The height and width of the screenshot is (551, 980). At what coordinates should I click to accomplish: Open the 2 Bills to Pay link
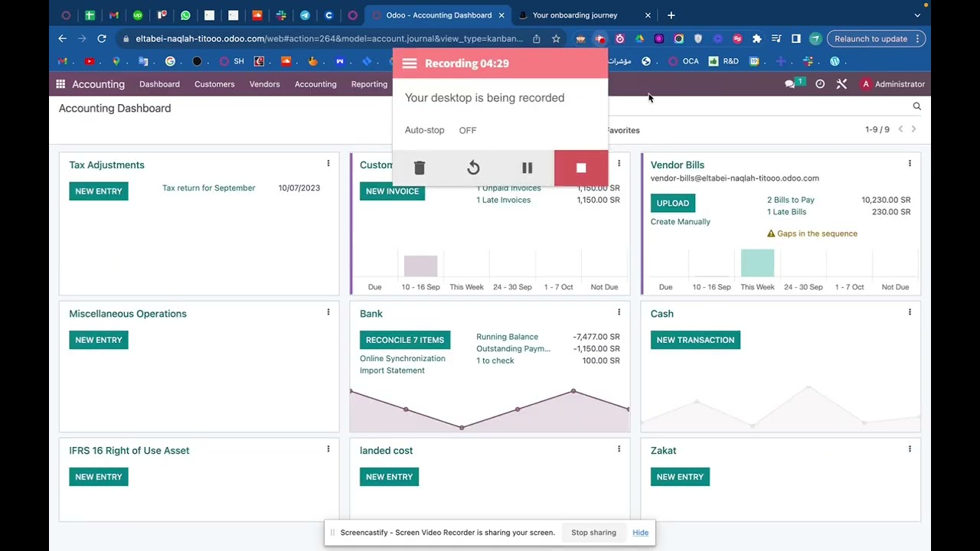click(791, 200)
